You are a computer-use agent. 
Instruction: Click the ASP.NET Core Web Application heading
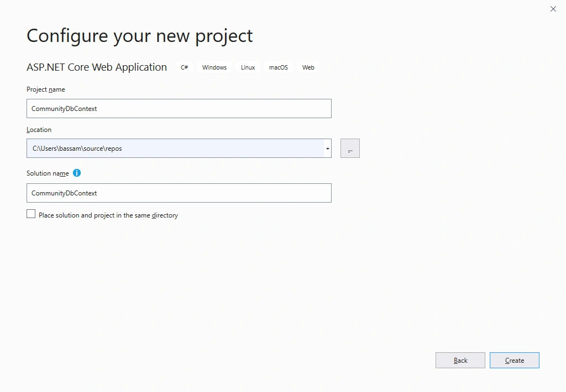point(97,67)
